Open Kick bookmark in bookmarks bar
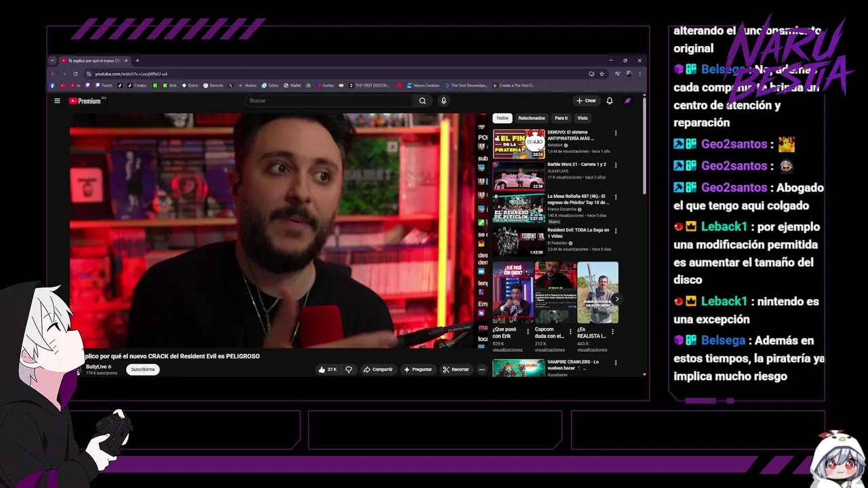This screenshot has height=488, width=868. click(x=170, y=85)
